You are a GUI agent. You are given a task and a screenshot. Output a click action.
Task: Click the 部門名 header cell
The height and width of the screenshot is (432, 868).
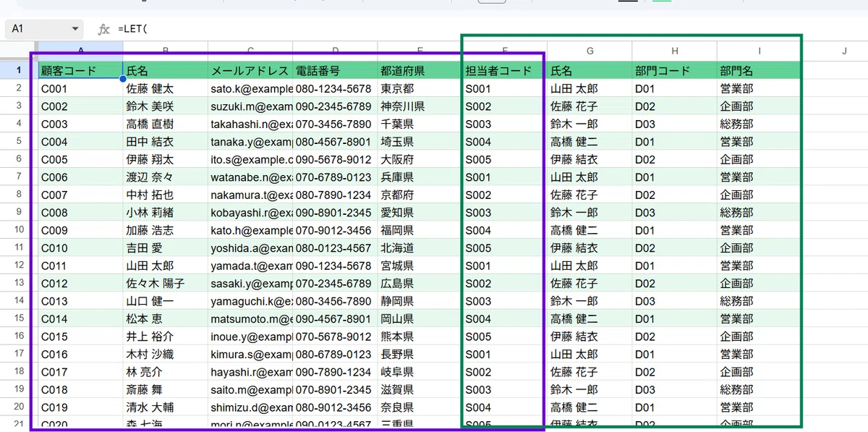(x=759, y=71)
